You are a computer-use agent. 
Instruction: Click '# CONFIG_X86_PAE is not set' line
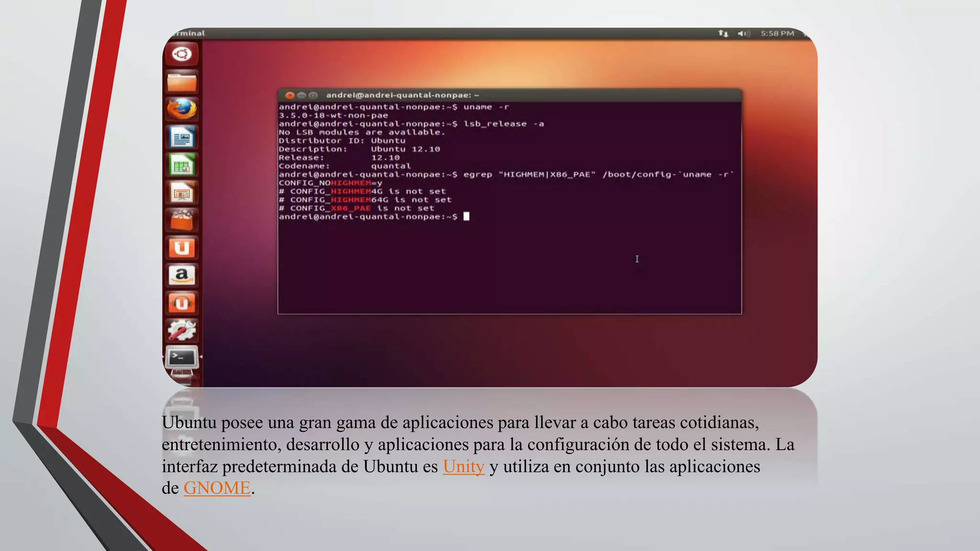click(356, 209)
